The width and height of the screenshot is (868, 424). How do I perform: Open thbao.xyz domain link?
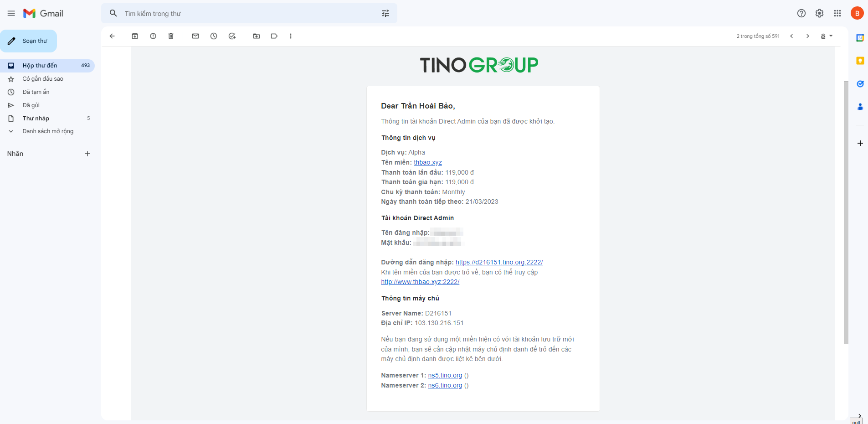pos(428,162)
